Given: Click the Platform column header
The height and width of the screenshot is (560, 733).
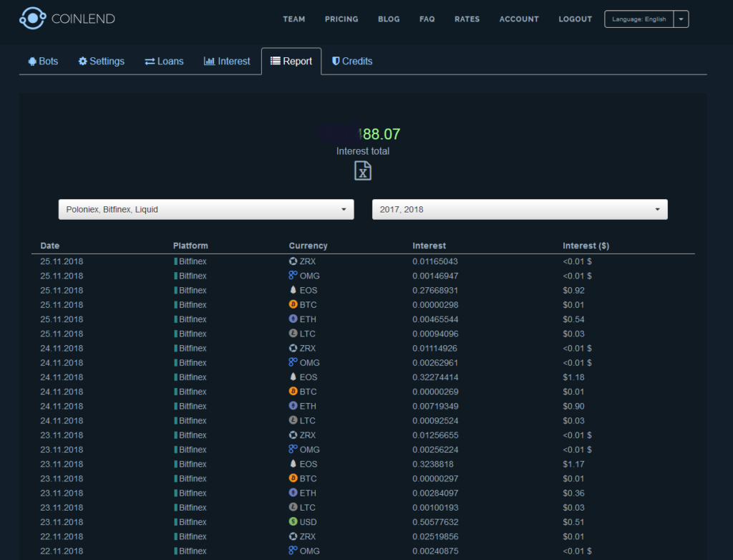Looking at the screenshot, I should point(190,246).
